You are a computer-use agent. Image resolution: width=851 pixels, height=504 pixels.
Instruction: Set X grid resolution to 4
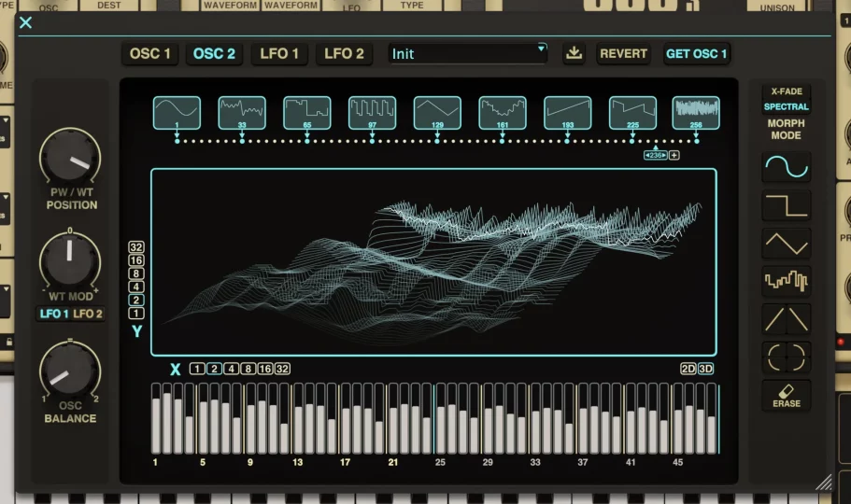point(232,369)
